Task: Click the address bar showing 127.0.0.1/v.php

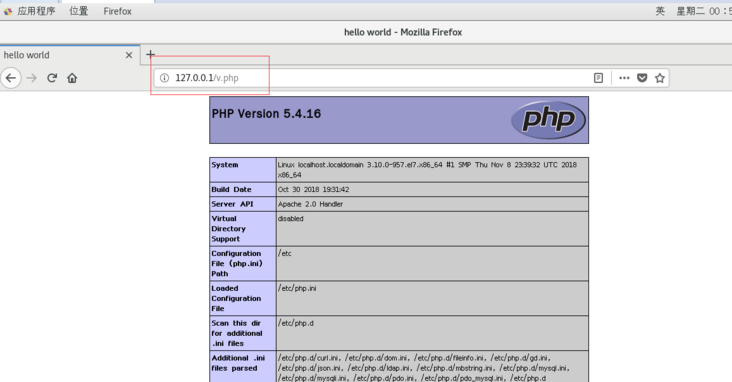Action: (x=373, y=78)
